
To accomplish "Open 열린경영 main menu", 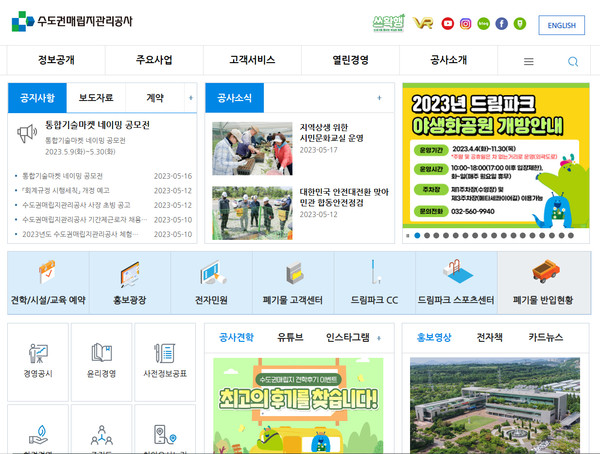I will pos(350,60).
